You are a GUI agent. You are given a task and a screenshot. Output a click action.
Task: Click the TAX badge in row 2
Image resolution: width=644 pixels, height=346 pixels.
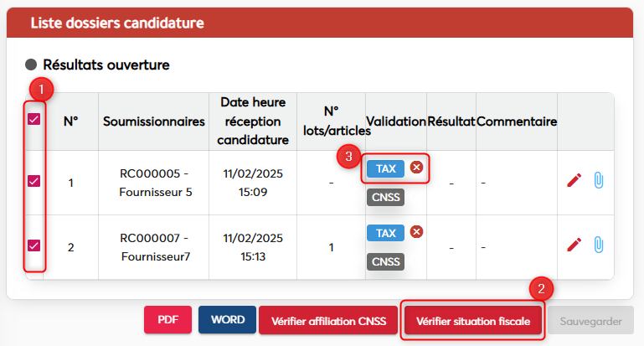385,233
